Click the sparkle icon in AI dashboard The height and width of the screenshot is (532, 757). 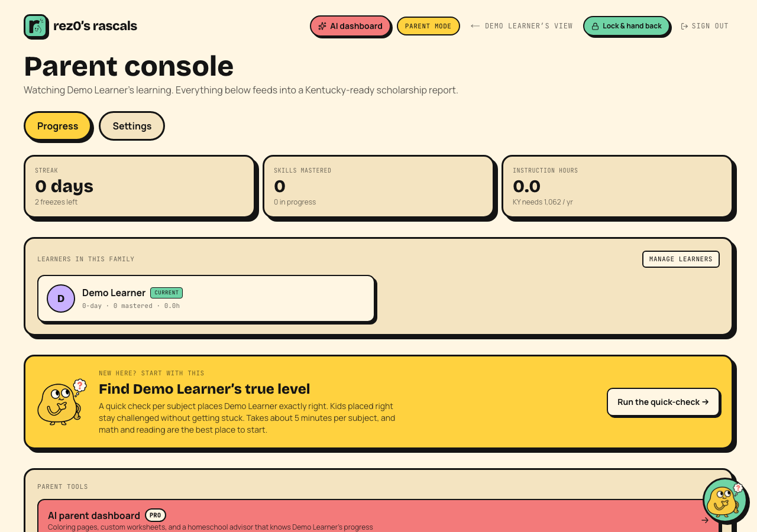[x=322, y=26]
